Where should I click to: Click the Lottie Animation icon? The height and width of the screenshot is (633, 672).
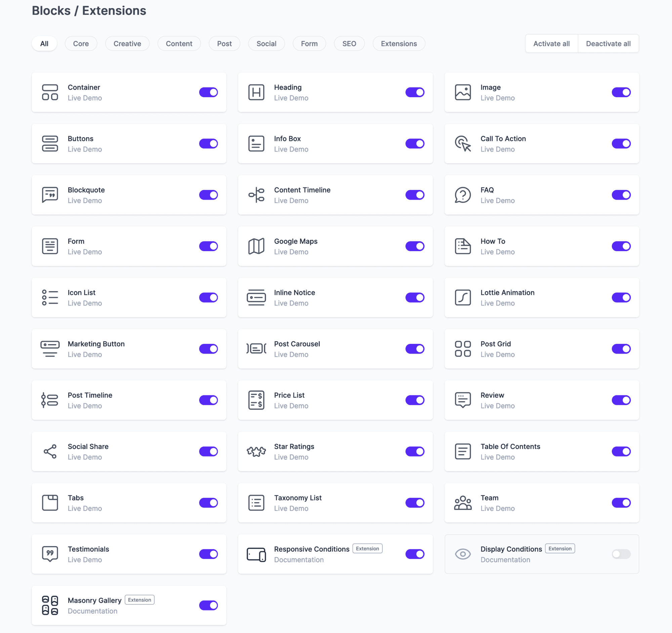(463, 298)
